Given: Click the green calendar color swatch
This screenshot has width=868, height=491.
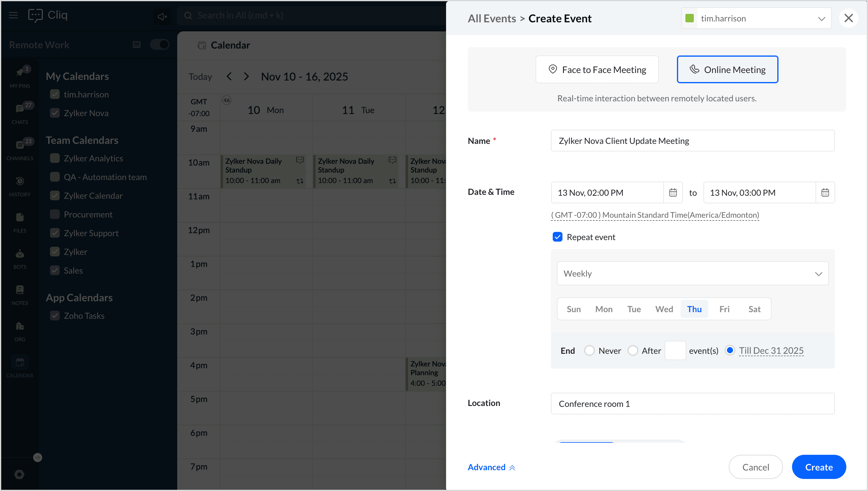Looking at the screenshot, I should pyautogui.click(x=689, y=18).
